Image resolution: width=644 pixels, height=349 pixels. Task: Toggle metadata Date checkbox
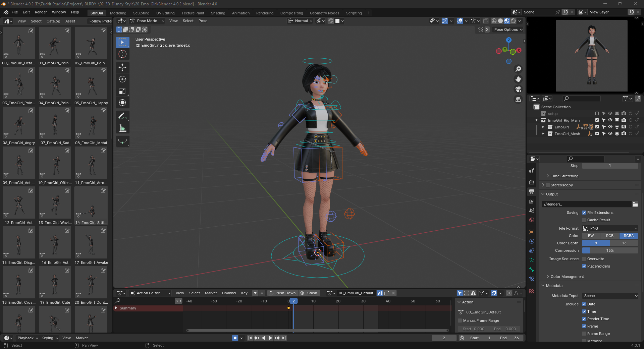click(x=584, y=304)
